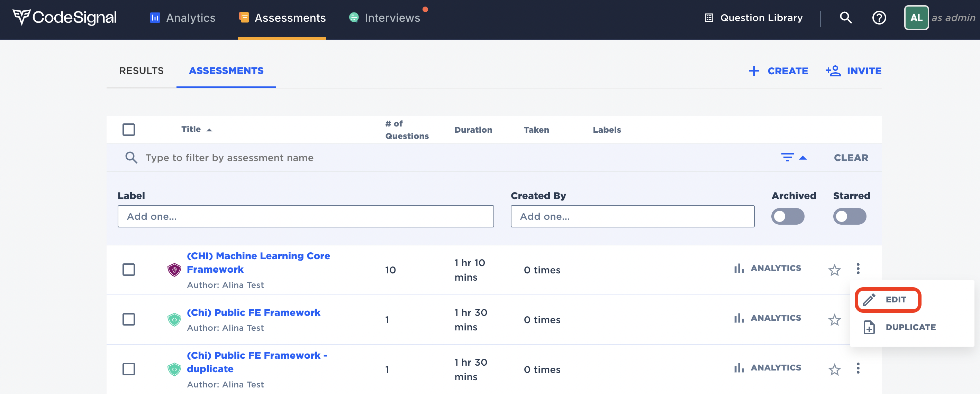Open the Label filter combo box
980x394 pixels.
pyautogui.click(x=306, y=217)
